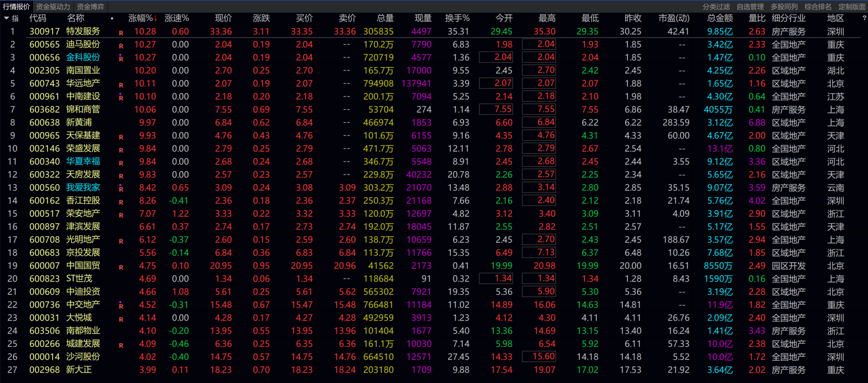Screen dimensions: 868x383
Task: Sort by 现价 column header
Action: click(223, 18)
